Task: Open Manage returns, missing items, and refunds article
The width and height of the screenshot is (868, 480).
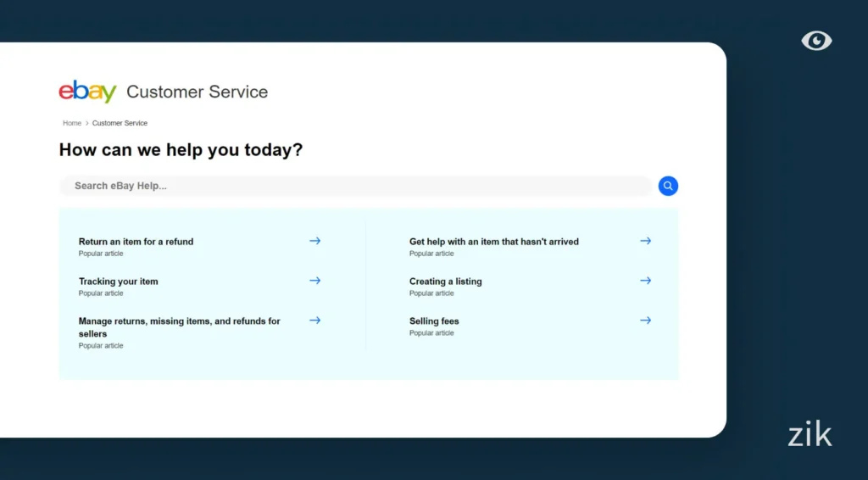Action: coord(179,321)
